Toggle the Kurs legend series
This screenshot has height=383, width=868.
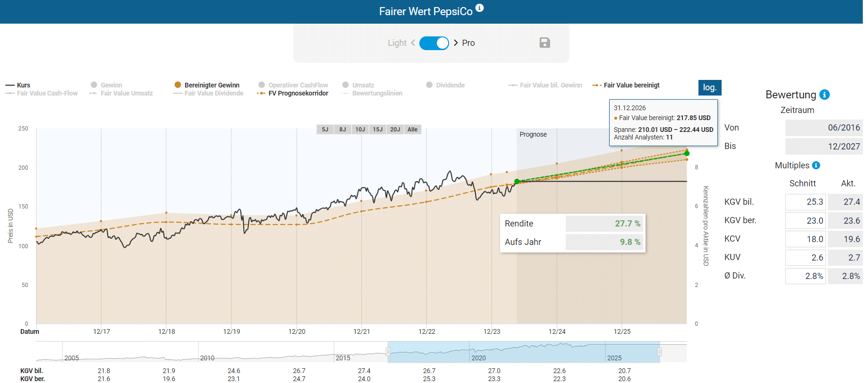click(18, 85)
